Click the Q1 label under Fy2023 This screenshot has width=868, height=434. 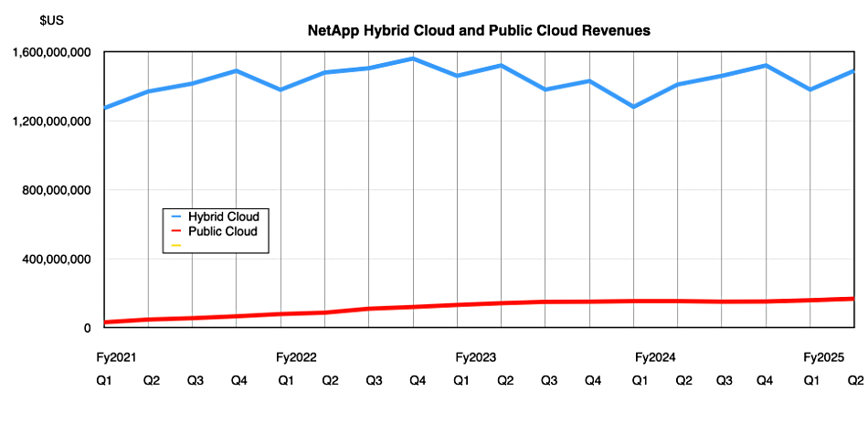pyautogui.click(x=460, y=381)
